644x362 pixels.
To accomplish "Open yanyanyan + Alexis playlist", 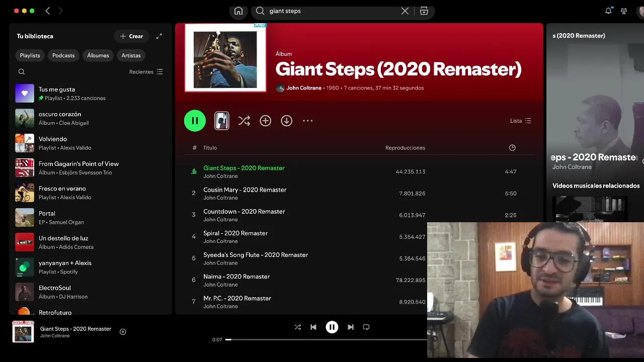I will point(91,267).
